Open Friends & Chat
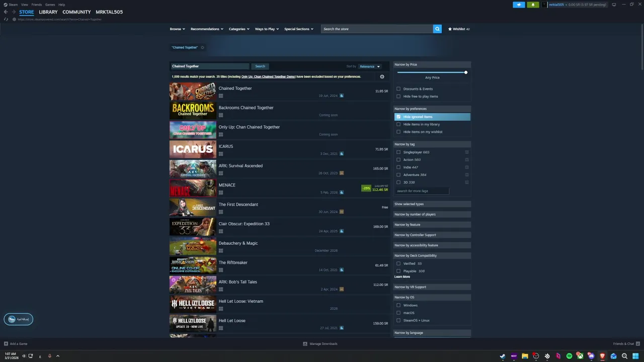The width and height of the screenshot is (644, 362). pyautogui.click(x=625, y=344)
